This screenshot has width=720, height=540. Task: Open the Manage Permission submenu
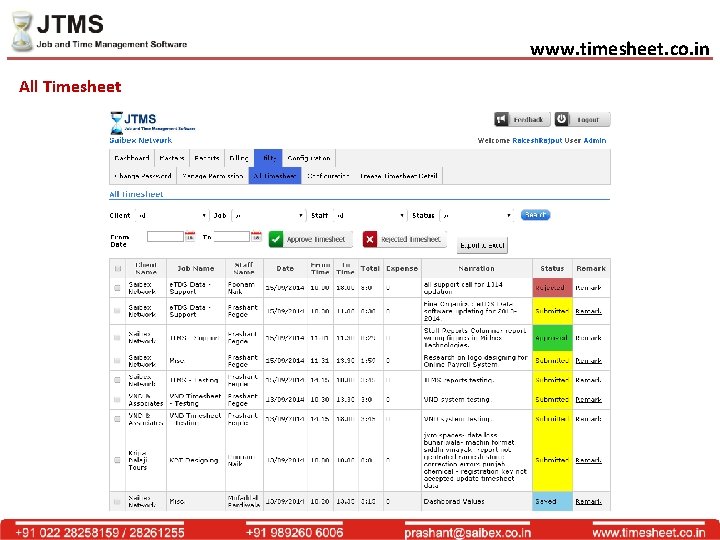[x=213, y=176]
